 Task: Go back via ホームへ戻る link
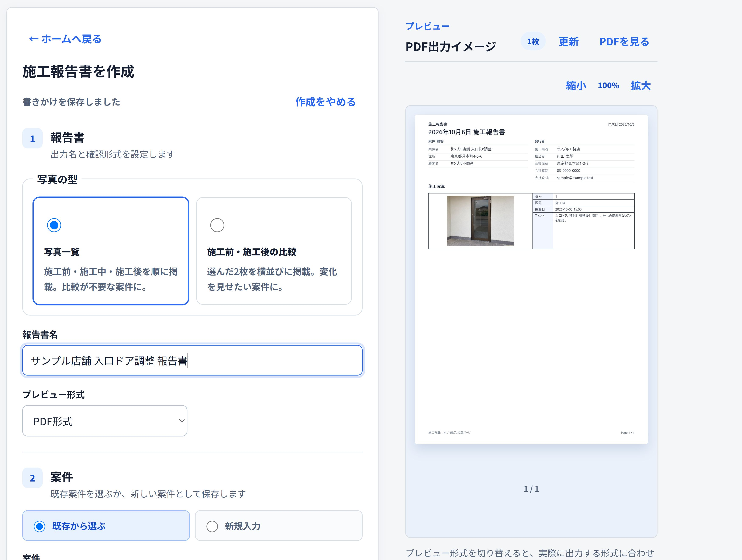point(65,39)
